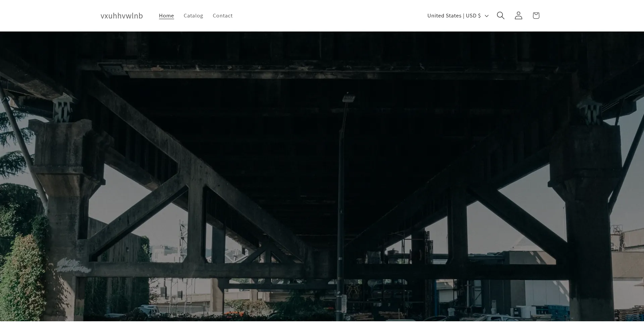Click the chevron beside USD $
644x333 pixels.
(487, 16)
